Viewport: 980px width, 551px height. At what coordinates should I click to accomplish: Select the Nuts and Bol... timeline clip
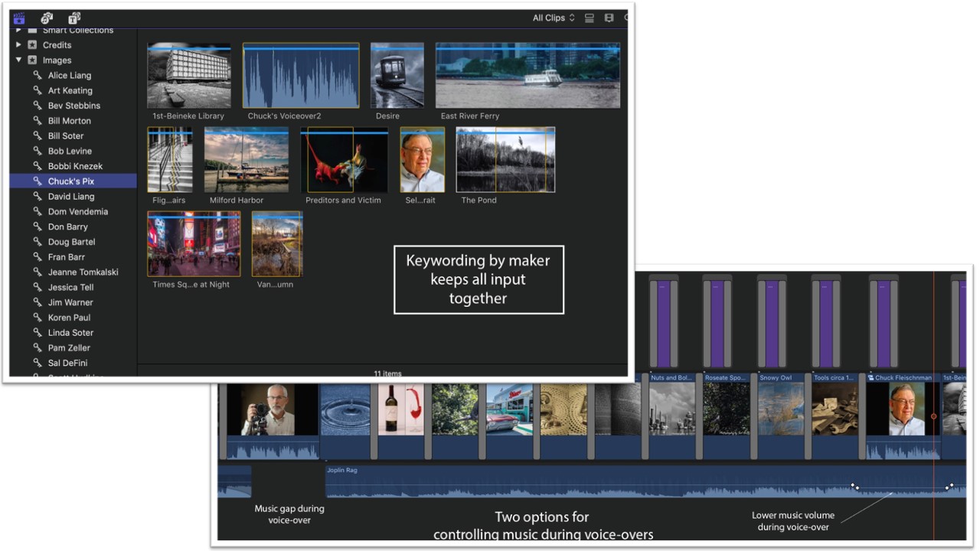671,416
